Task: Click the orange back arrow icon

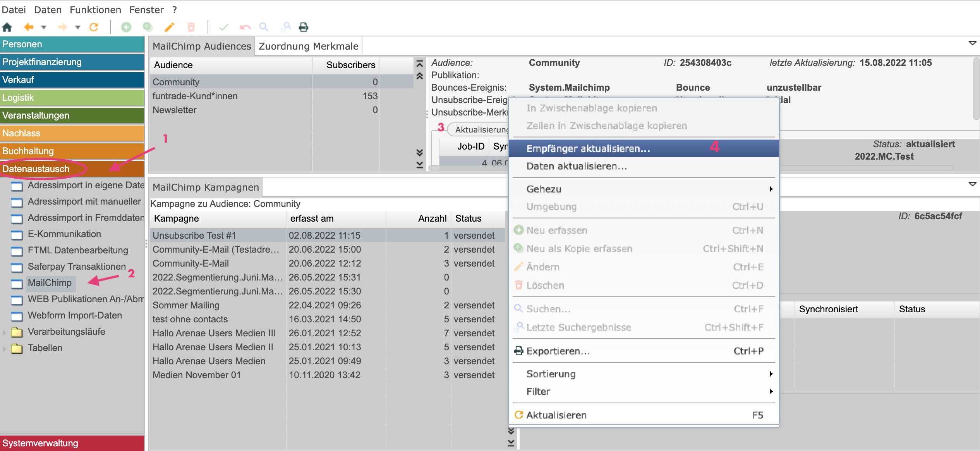Action: coord(29,27)
